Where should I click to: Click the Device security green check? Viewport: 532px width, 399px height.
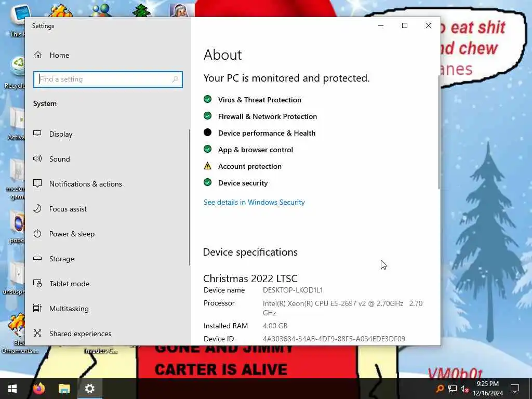(x=207, y=182)
